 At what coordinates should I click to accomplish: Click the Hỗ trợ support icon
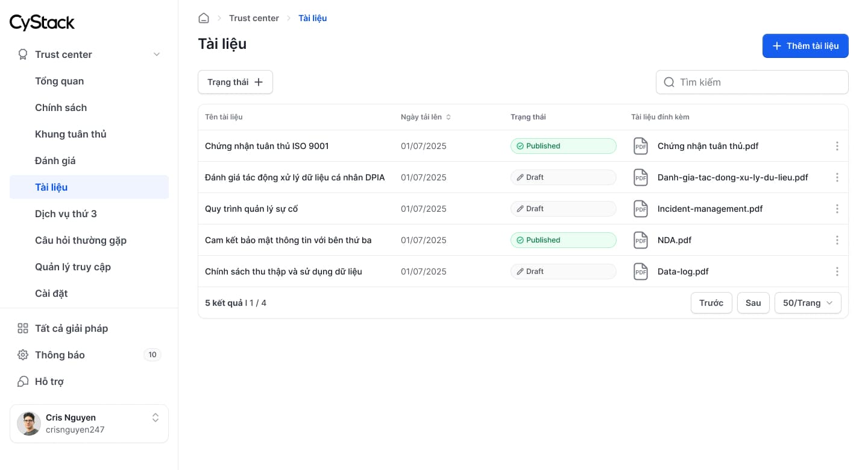(23, 381)
